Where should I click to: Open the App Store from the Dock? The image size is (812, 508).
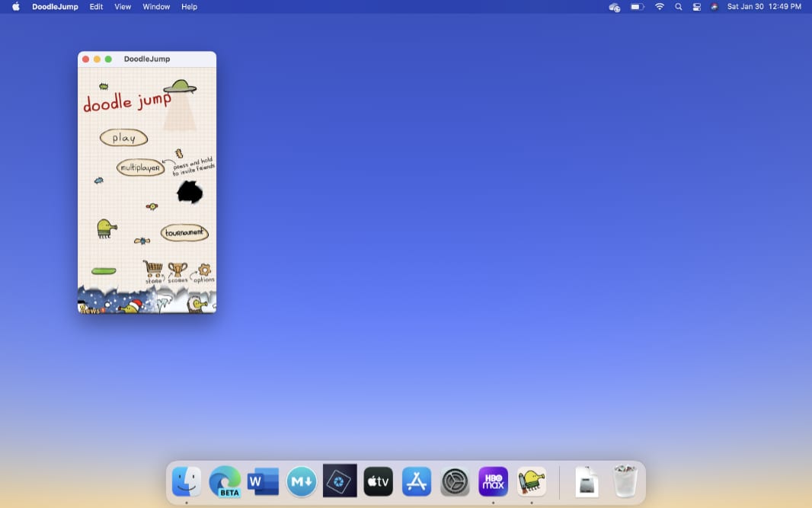click(417, 481)
